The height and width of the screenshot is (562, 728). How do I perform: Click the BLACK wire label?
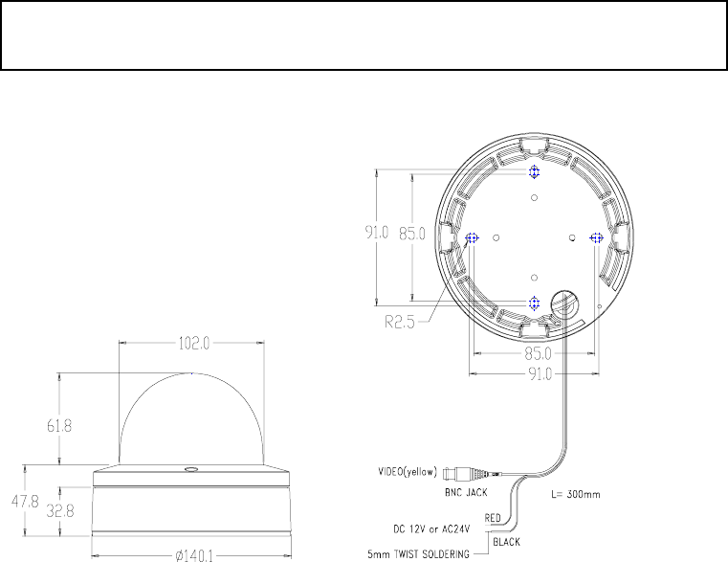click(x=506, y=542)
